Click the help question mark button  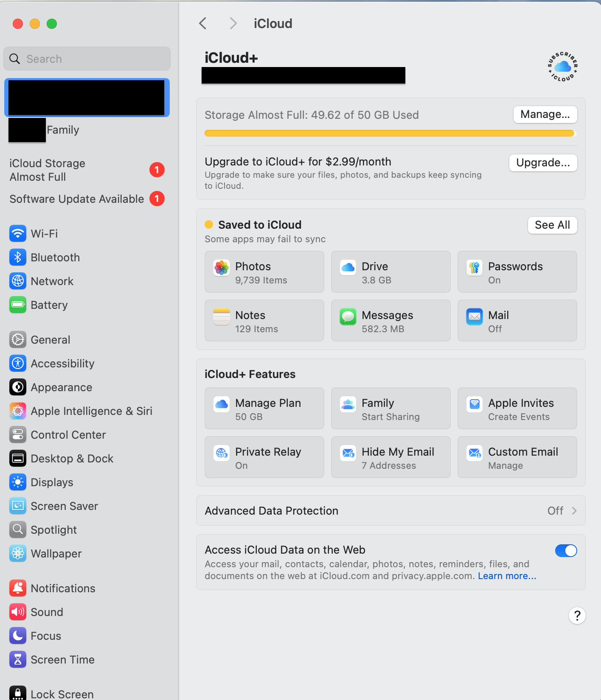[577, 616]
